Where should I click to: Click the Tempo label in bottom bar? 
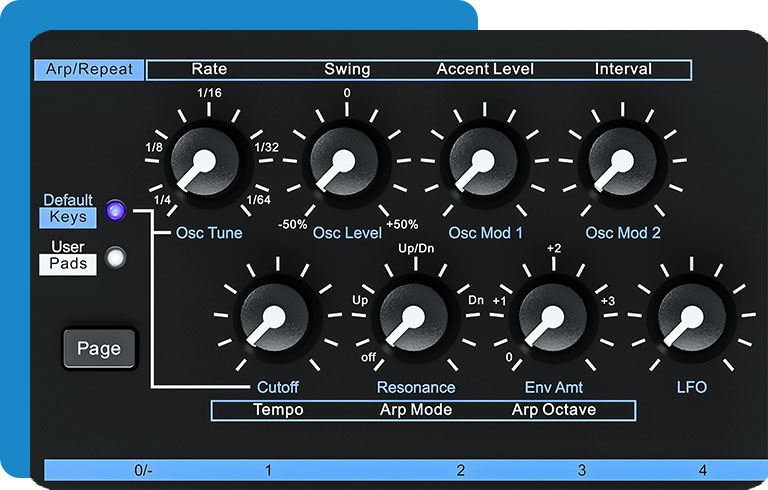(278, 410)
